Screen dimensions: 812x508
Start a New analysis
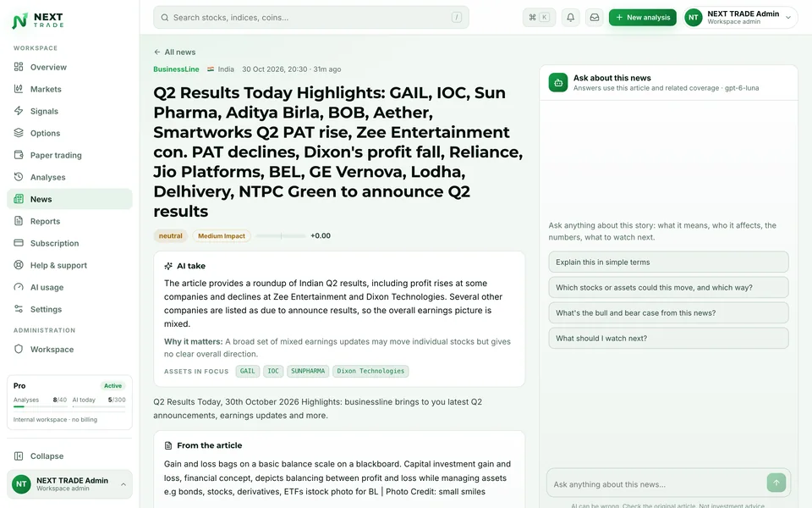click(643, 18)
